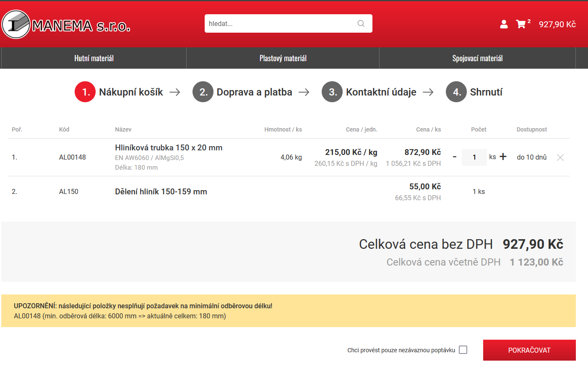Increase quantity with the plus button
Viewport: 588px width, 369px height.
tap(503, 157)
